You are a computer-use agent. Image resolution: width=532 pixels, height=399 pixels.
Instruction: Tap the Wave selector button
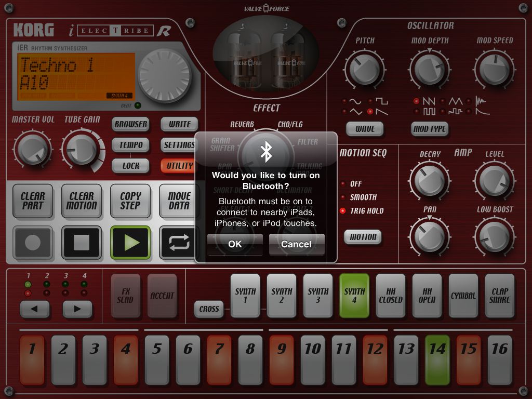pyautogui.click(x=365, y=129)
